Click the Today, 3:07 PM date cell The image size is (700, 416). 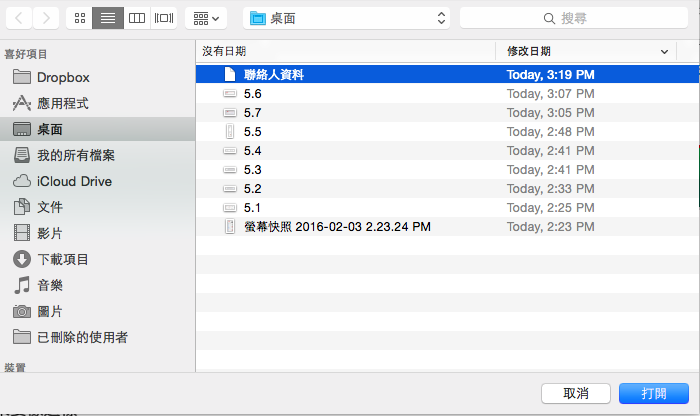pyautogui.click(x=550, y=94)
